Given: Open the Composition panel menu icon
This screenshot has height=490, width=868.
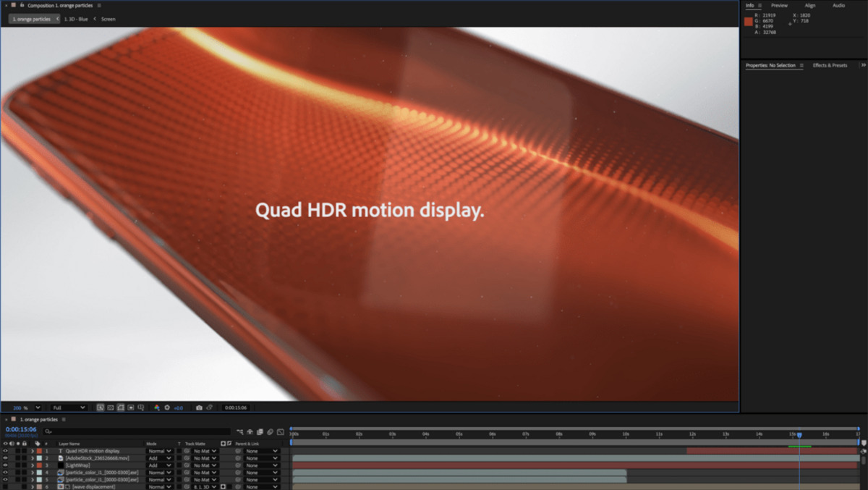Looking at the screenshot, I should (100, 5).
